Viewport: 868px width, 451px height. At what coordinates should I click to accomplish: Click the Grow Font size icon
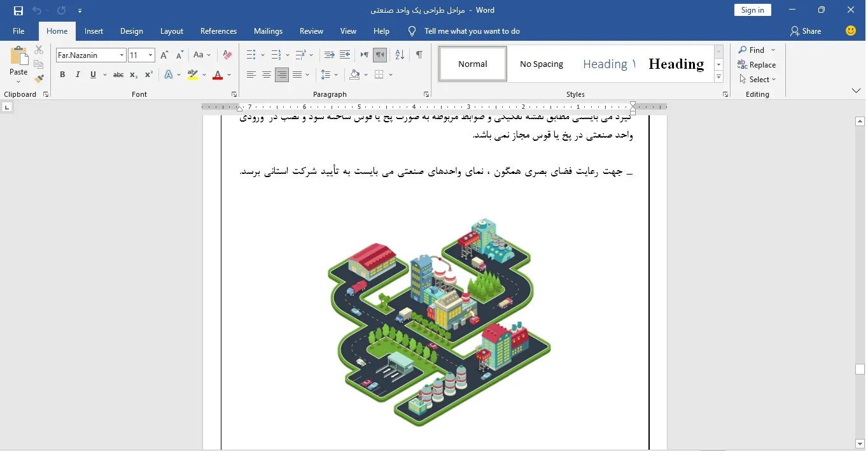click(x=165, y=55)
